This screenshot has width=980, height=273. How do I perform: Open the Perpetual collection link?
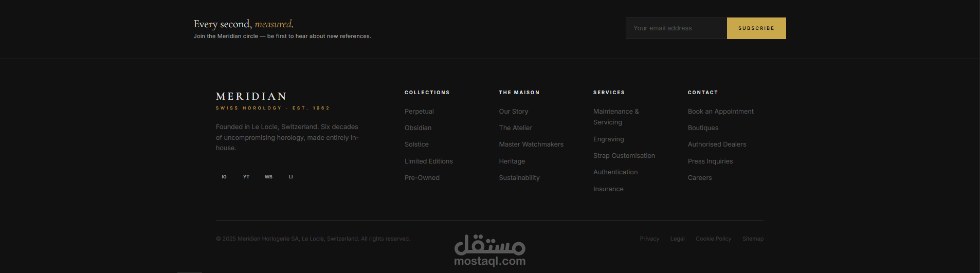[x=419, y=112]
